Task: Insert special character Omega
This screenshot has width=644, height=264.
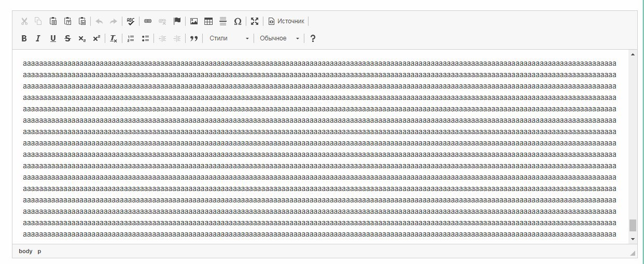Action: click(x=237, y=21)
